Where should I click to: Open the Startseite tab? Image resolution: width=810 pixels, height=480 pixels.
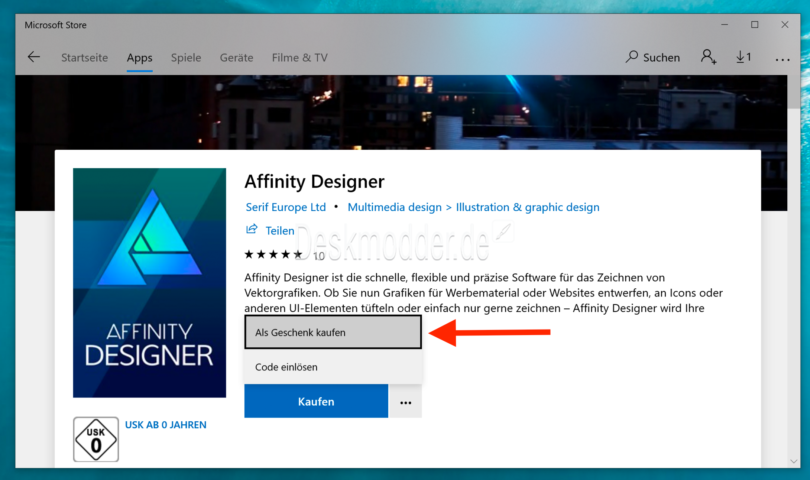pos(84,58)
